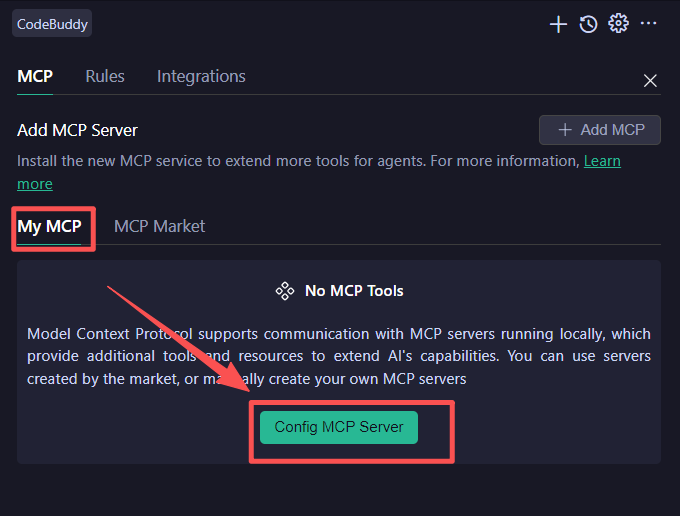Click the plus icon inside Add MCP
The height and width of the screenshot is (516, 680).
pyautogui.click(x=565, y=130)
